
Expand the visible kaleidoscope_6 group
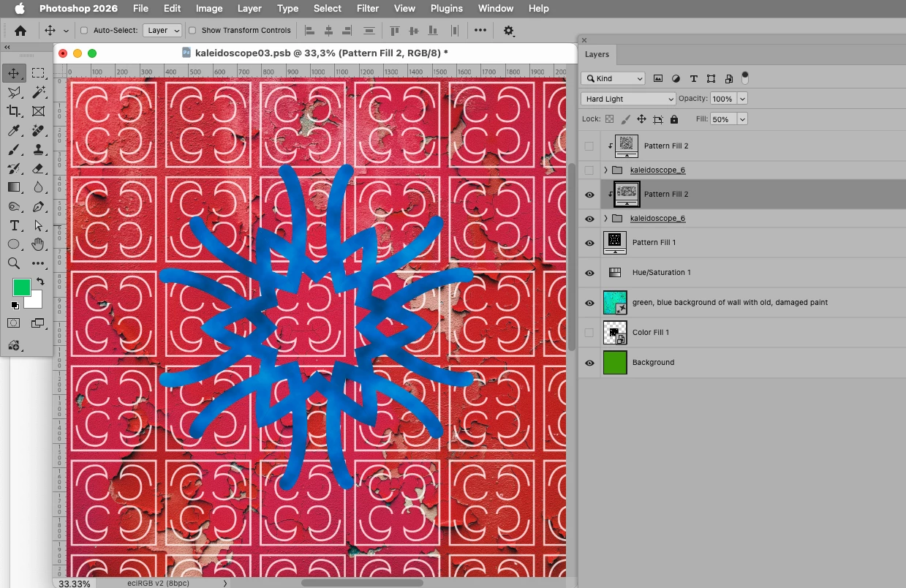point(605,219)
